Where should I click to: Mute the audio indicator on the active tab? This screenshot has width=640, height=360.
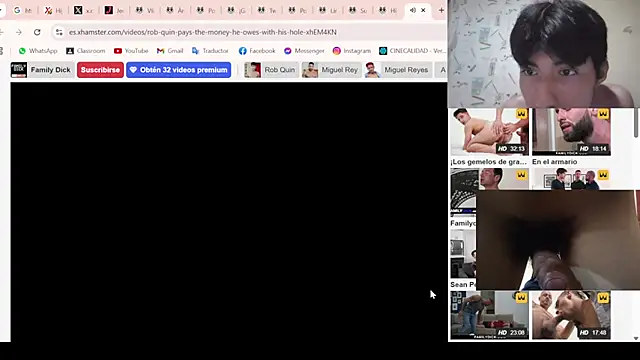(x=413, y=10)
